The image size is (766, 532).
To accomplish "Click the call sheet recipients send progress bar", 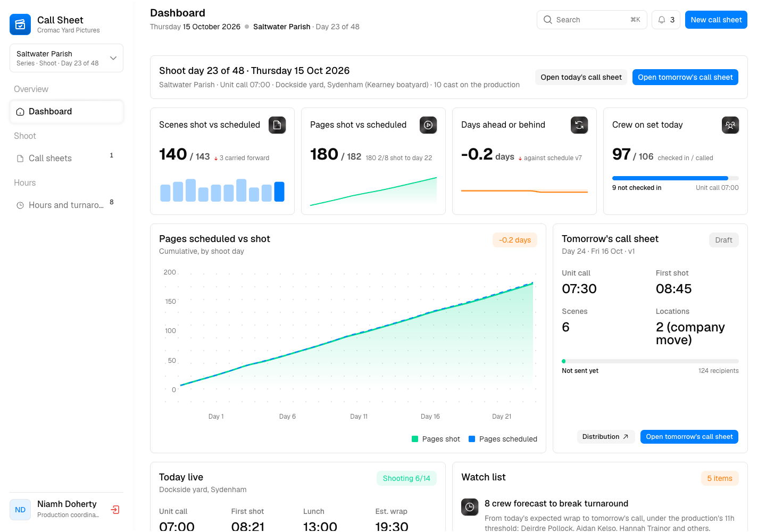I will [650, 361].
